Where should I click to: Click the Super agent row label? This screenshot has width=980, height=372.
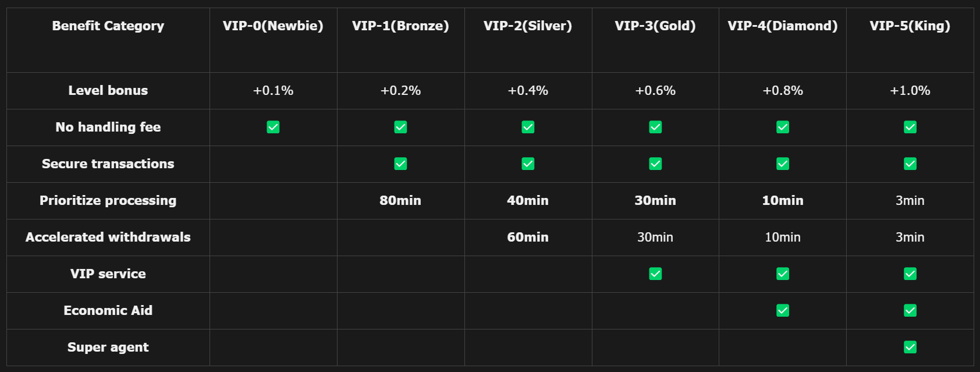point(108,347)
